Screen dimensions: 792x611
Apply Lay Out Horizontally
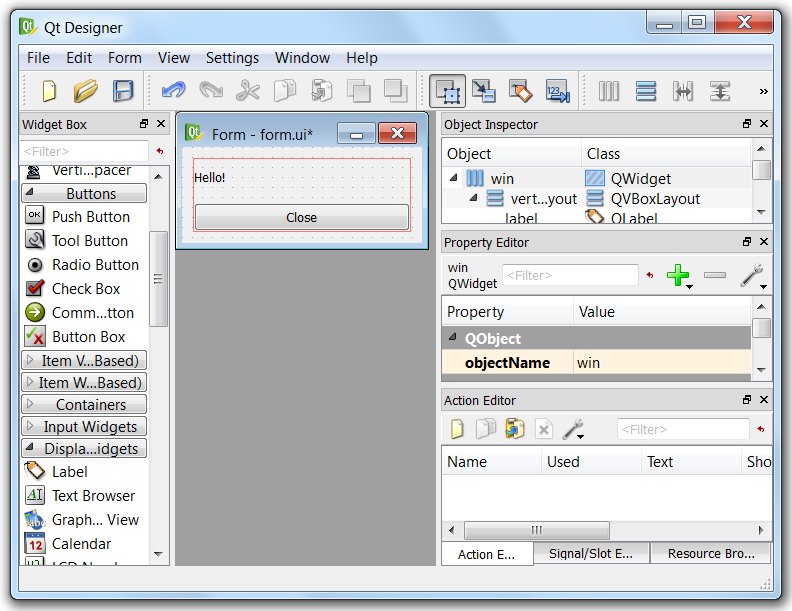(609, 91)
